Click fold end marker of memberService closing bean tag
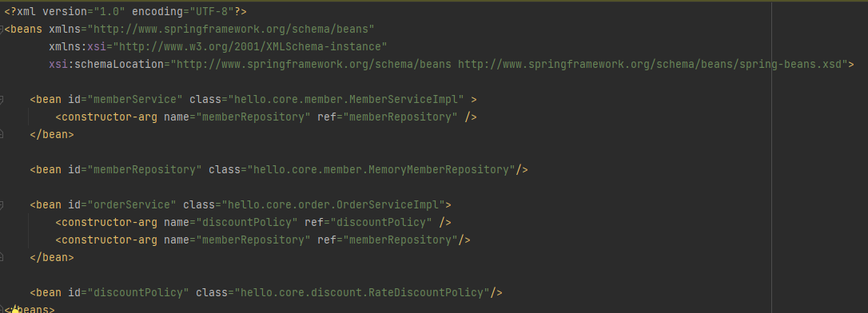 2,134
